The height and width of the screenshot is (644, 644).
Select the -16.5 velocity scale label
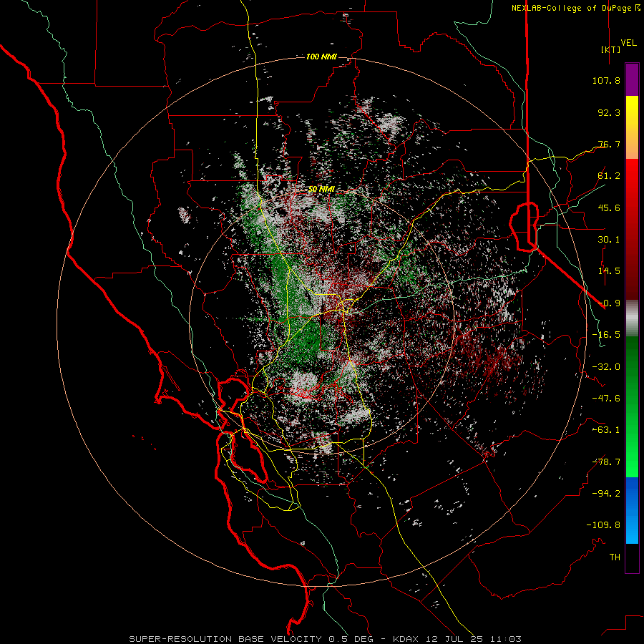[606, 335]
